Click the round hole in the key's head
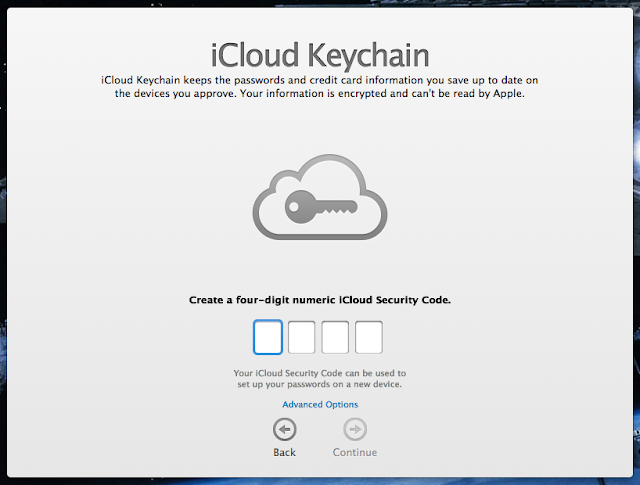 pyautogui.click(x=293, y=206)
